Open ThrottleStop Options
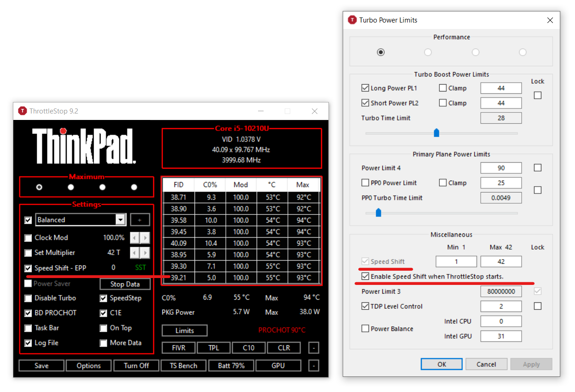Image resolution: width=575 pixels, height=392 pixels. click(89, 366)
